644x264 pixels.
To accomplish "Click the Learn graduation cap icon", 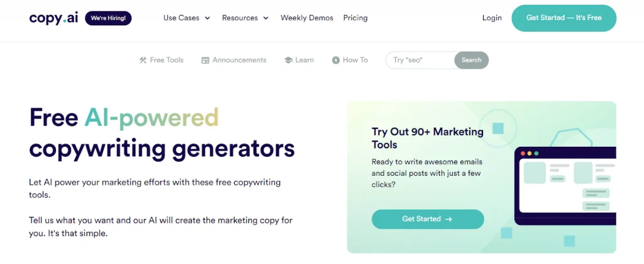I will point(288,60).
